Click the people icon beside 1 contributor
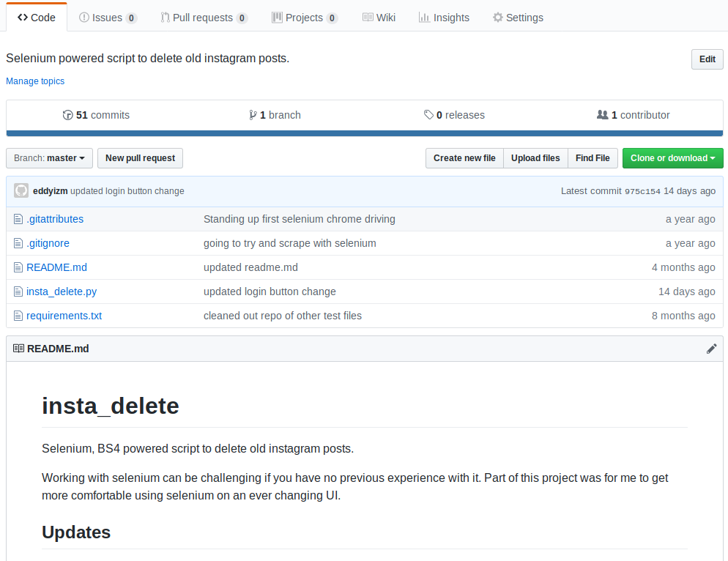Viewport: 728px width, 561px height. [x=602, y=115]
